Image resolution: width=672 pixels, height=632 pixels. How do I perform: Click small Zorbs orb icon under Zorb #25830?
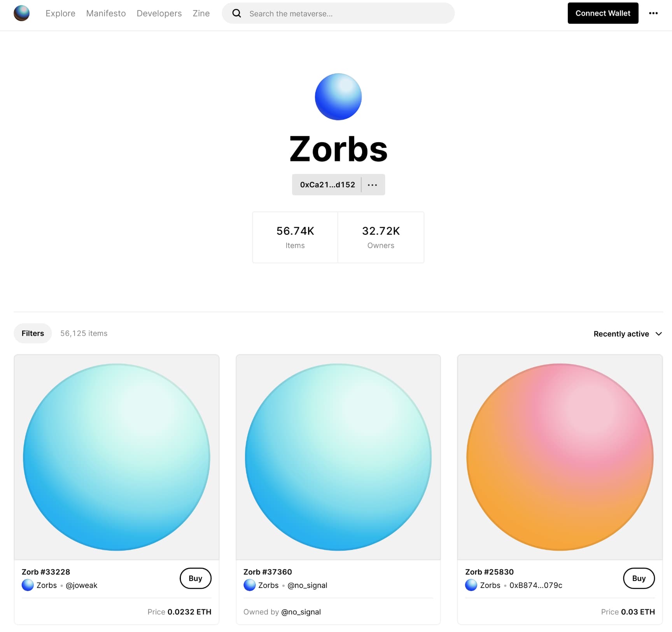[x=471, y=585]
